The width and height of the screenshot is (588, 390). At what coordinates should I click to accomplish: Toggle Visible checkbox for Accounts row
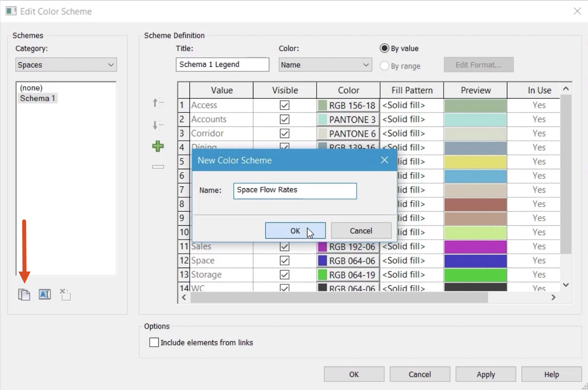[285, 119]
